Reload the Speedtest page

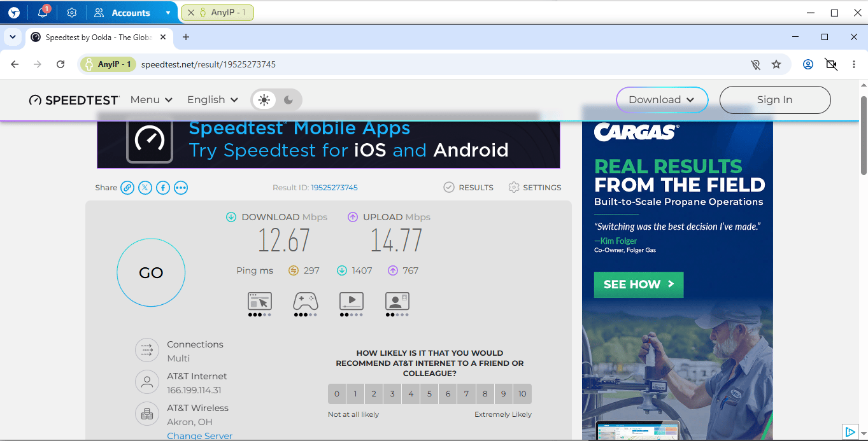tap(60, 64)
